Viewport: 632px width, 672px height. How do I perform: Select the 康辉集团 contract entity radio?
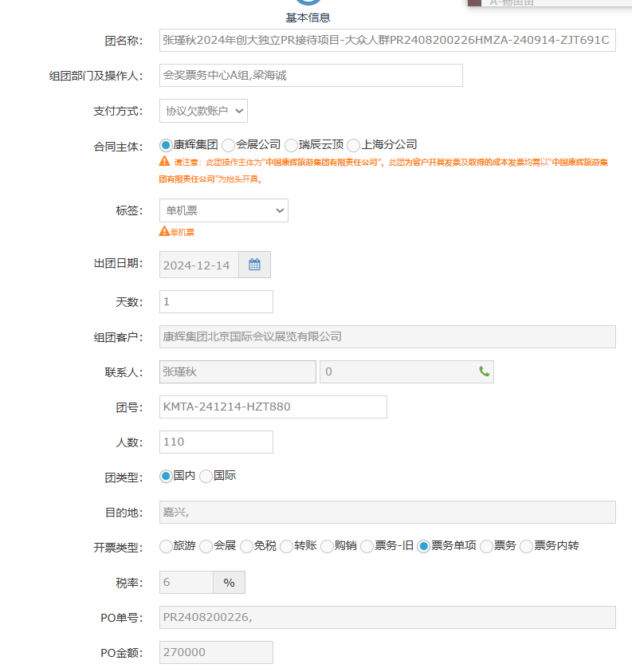166,145
